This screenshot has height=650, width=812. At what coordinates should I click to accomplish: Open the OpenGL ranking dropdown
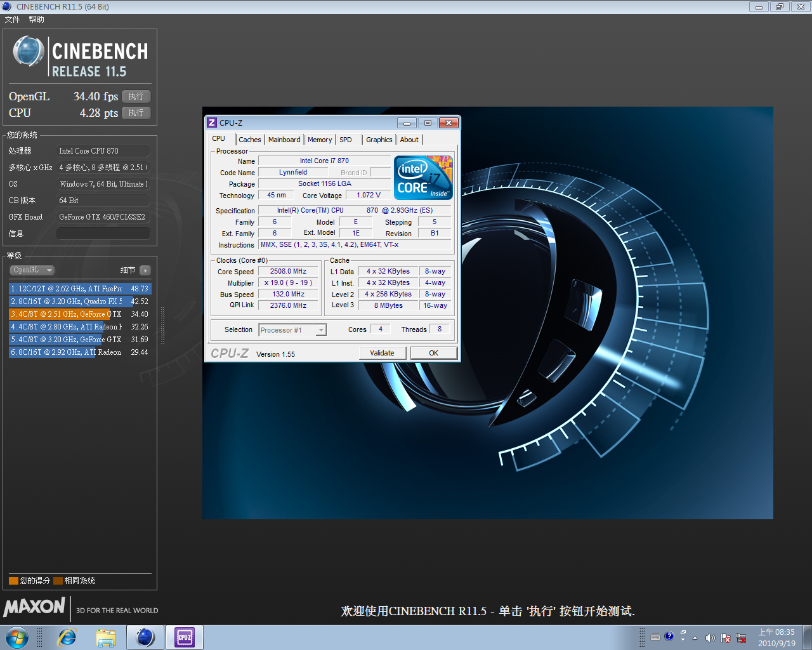click(32, 270)
